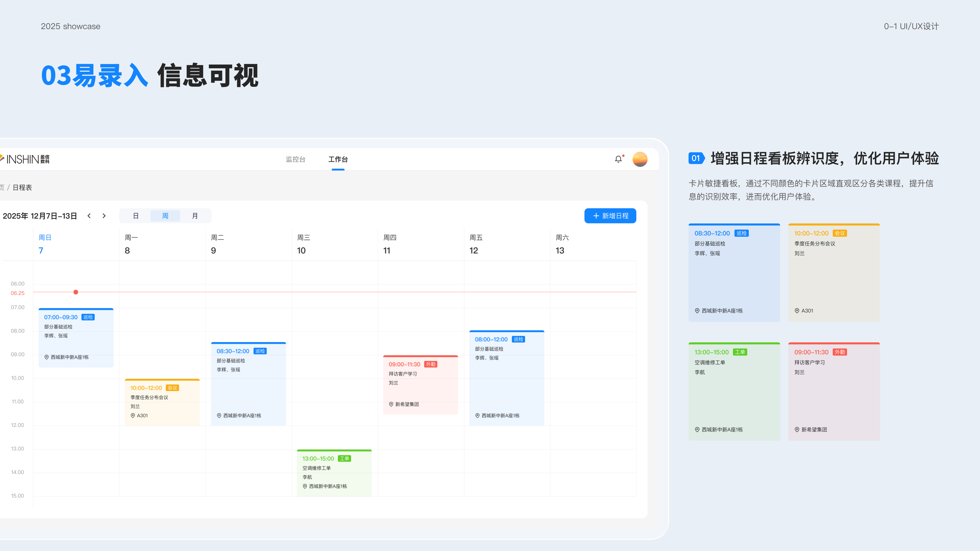
Task: Select 周日 7 column header
Action: point(44,244)
